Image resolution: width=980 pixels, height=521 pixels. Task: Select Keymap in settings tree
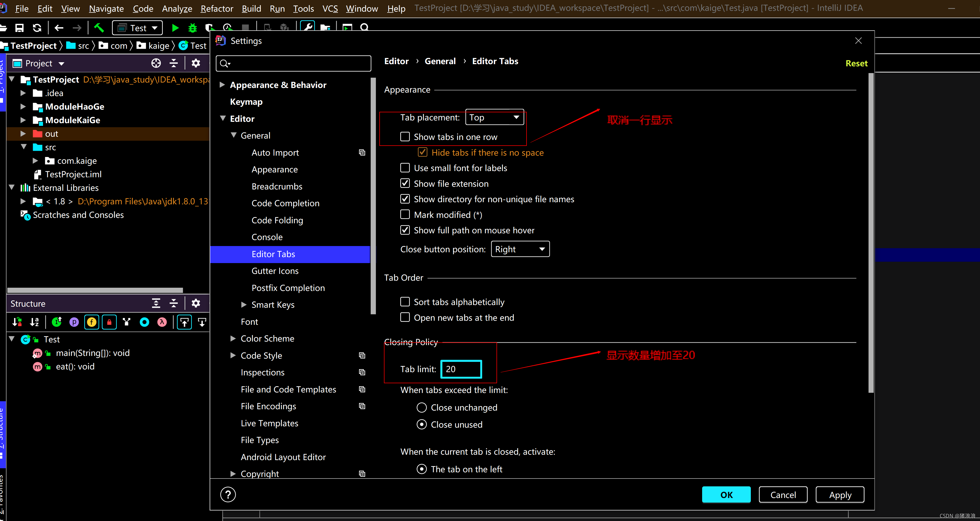[x=246, y=101]
